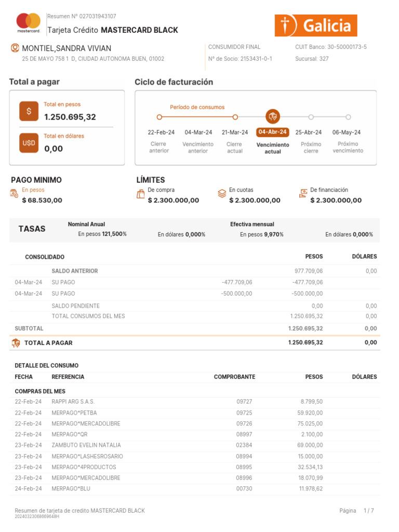
Task: Click the RAPPI ARG S.A.S. row
Action: [x=195, y=402]
